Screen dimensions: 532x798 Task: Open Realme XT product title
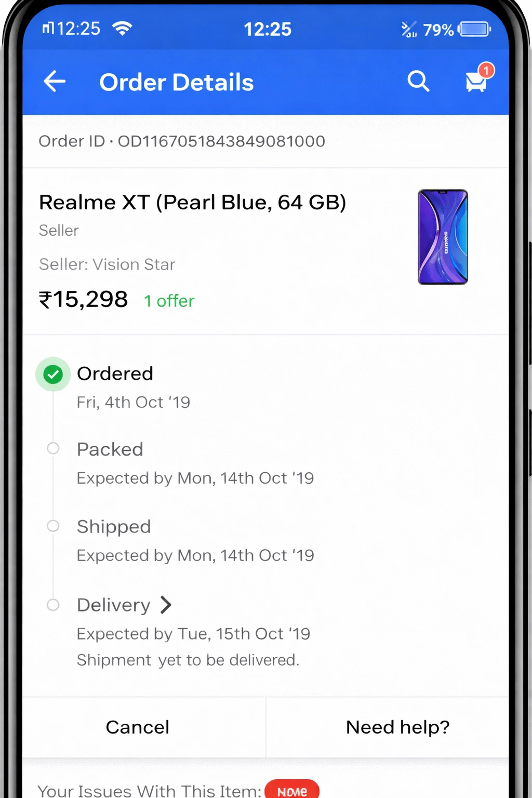[x=192, y=202]
